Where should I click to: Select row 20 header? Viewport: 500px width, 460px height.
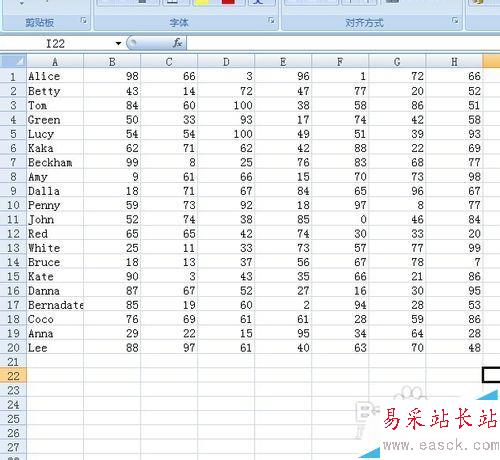click(x=13, y=348)
